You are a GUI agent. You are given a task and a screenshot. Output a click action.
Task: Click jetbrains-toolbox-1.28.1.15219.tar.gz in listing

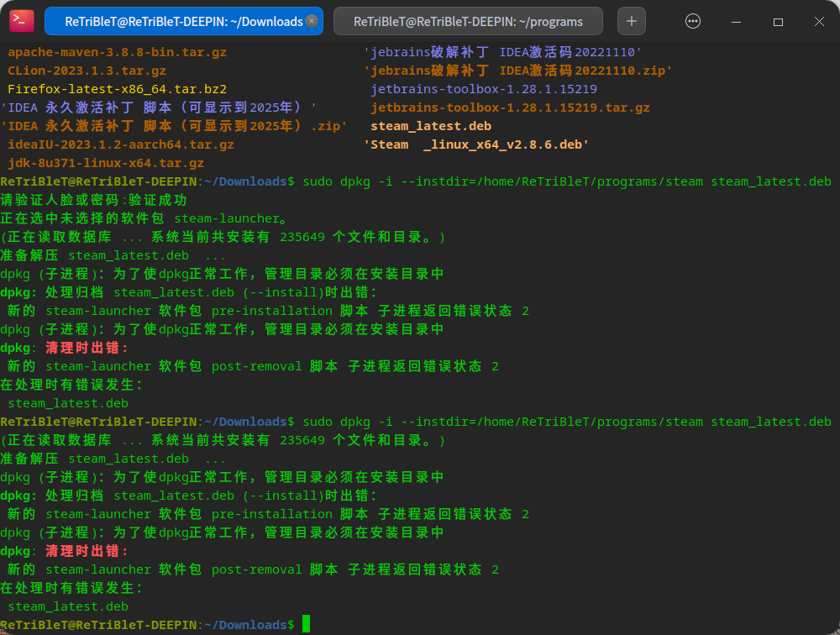(510, 108)
